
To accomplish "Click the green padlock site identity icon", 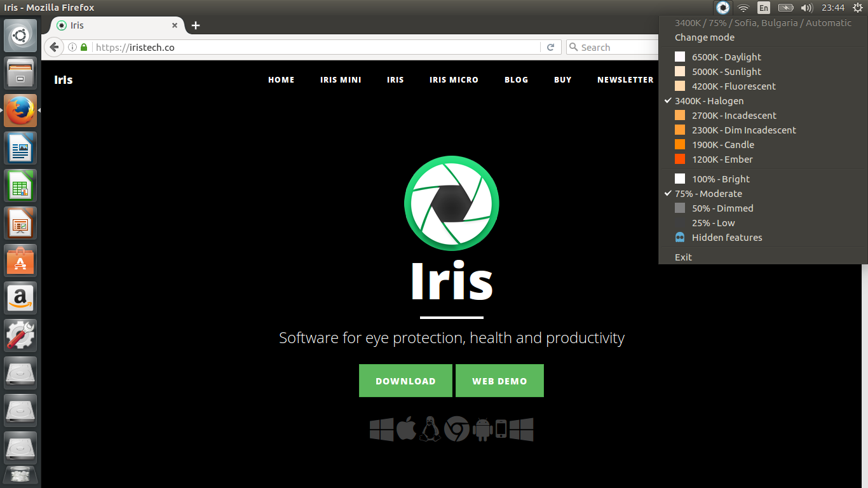I will pyautogui.click(x=84, y=47).
